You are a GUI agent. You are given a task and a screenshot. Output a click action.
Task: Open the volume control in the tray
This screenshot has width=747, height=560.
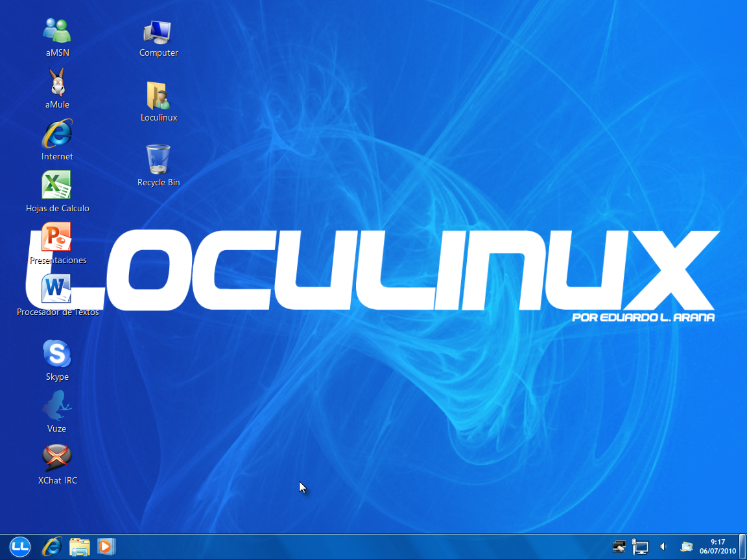[663, 547]
